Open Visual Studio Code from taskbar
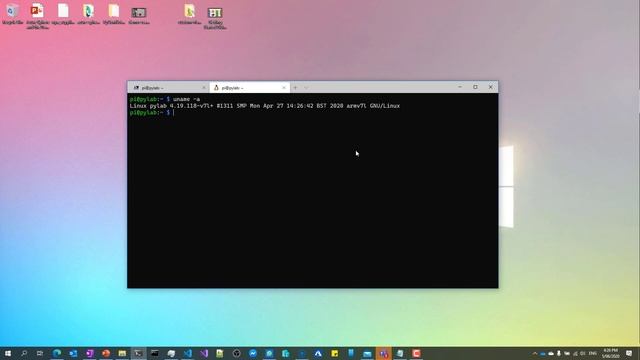The image size is (640, 360). (x=187, y=353)
